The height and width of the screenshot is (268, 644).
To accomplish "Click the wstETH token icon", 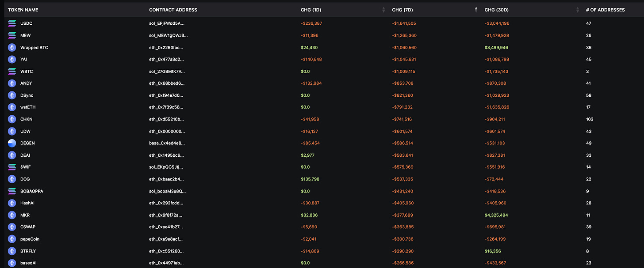I will (x=12, y=107).
